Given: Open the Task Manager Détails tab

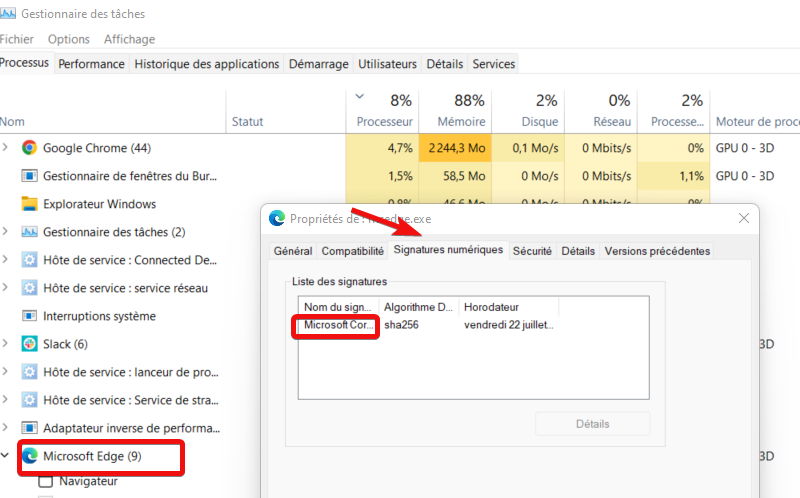Looking at the screenshot, I should tap(444, 64).
